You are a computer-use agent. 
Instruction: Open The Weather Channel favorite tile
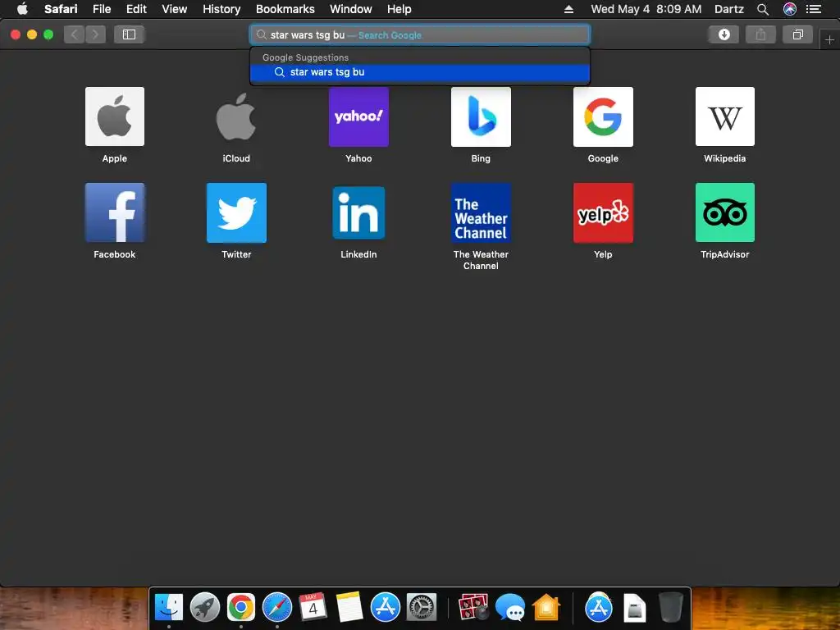[x=481, y=212]
